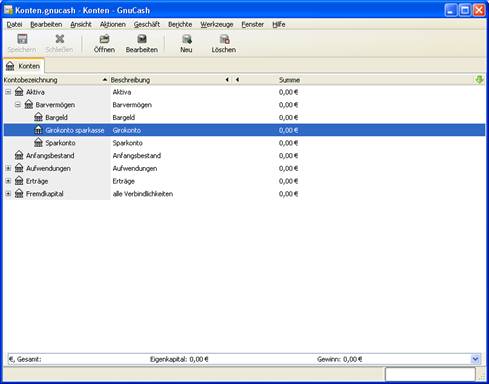Click the Bearbeiten toolbar icon
The image size is (489, 384).
(142, 39)
